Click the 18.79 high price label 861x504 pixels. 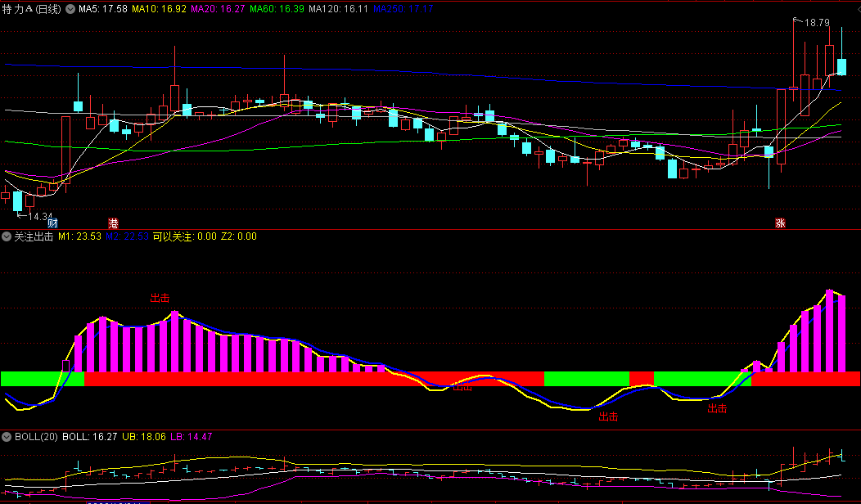(x=817, y=23)
